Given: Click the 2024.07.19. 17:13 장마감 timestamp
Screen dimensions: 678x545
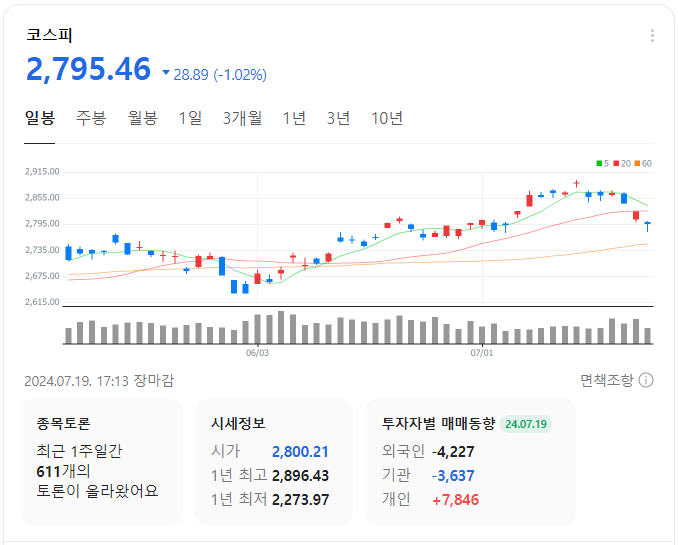Looking at the screenshot, I should point(99,381).
